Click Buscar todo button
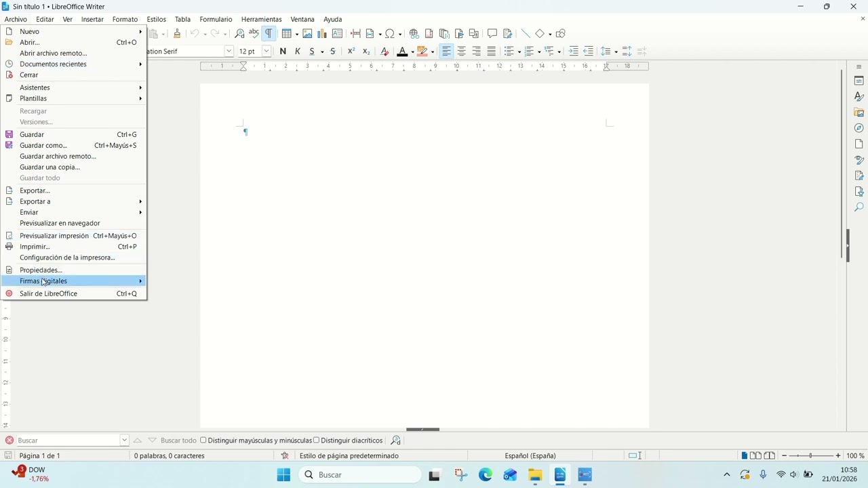868x488 pixels. [178, 441]
